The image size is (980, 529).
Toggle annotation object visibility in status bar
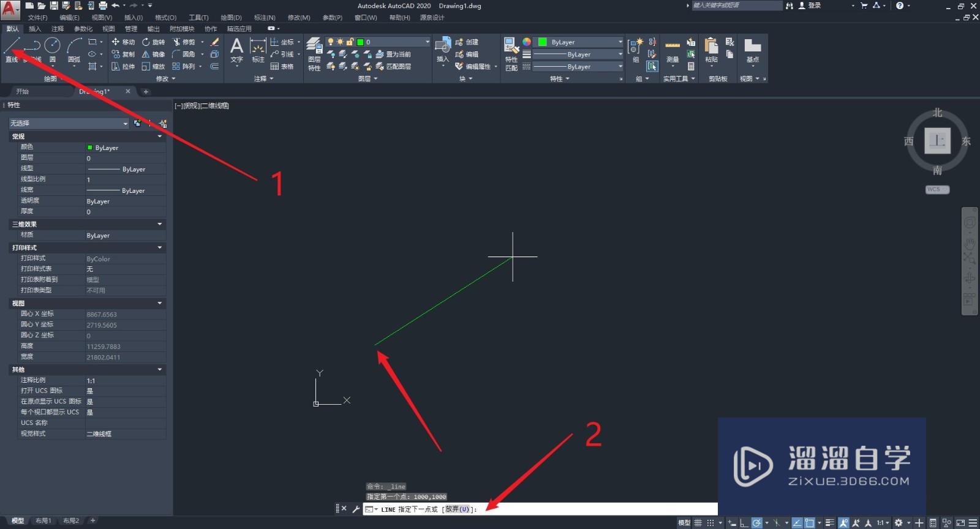point(843,523)
